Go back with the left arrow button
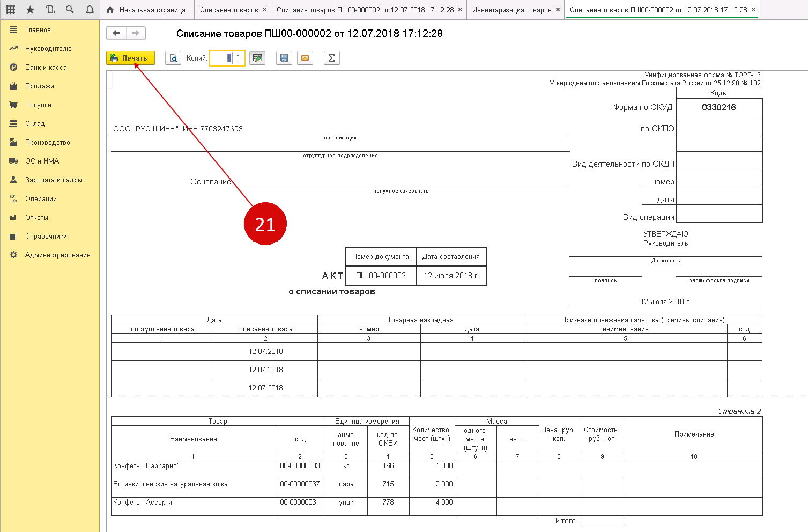The image size is (808, 532). click(x=116, y=33)
